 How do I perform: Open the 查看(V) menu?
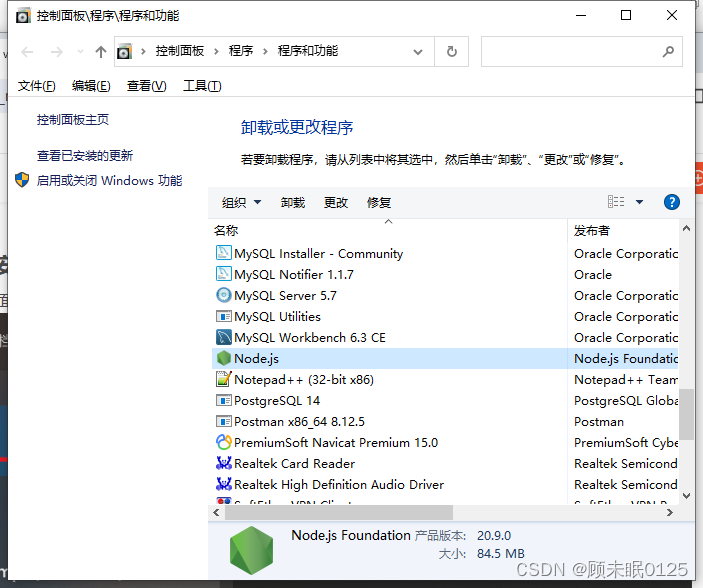pos(147,86)
